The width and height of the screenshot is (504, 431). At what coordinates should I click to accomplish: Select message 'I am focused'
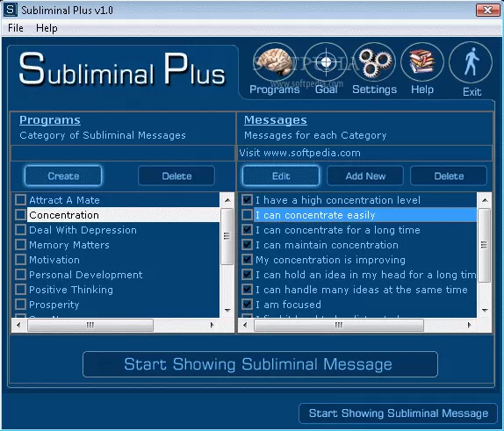click(x=288, y=305)
